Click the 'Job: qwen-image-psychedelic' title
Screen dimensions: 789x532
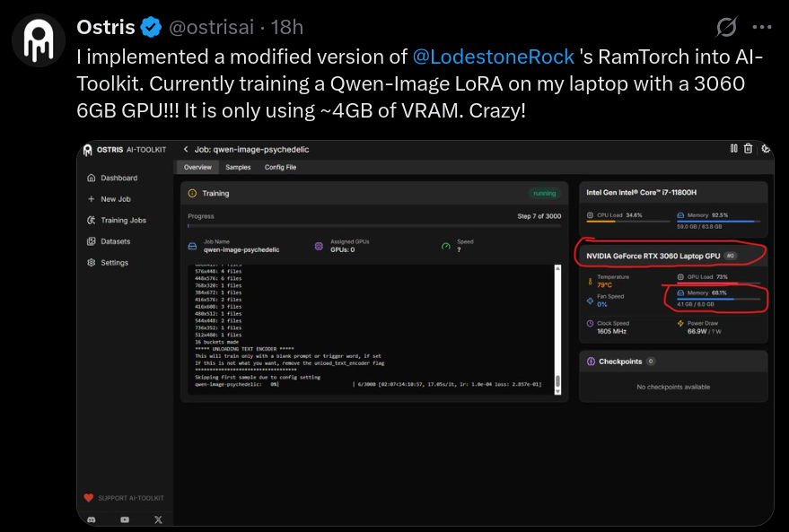[251, 149]
